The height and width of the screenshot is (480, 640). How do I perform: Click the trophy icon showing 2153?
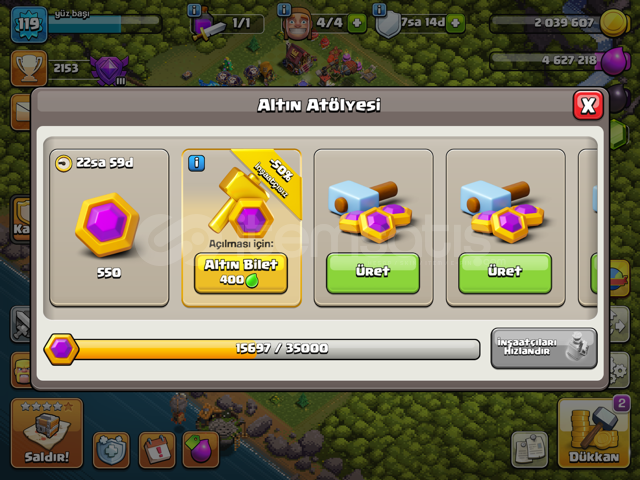[x=29, y=68]
